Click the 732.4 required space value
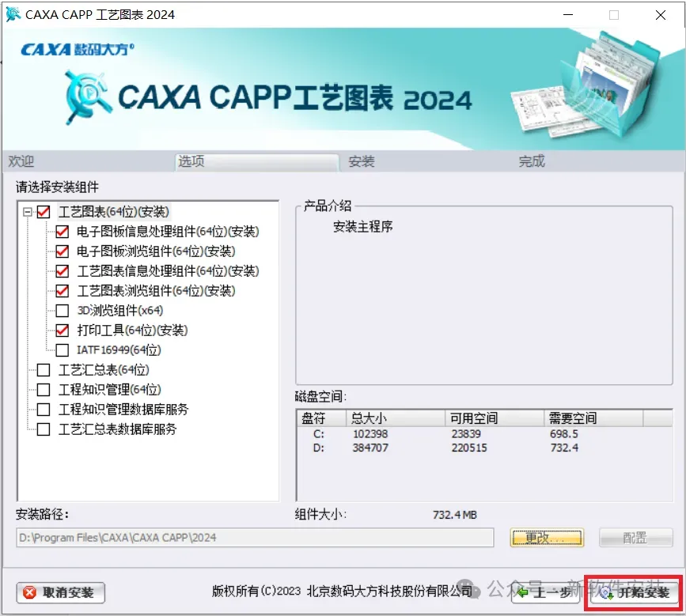686x616 pixels. click(x=564, y=448)
